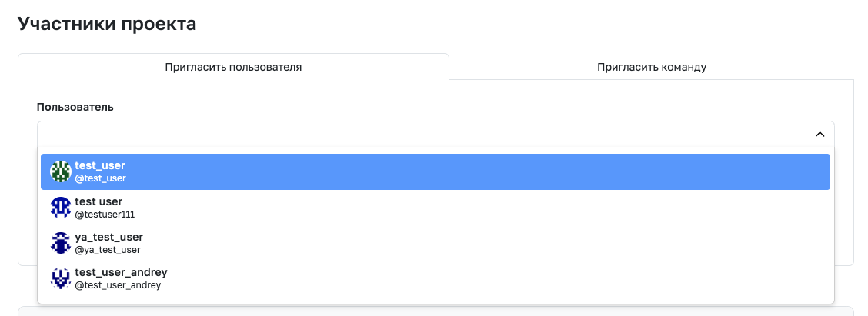The image size is (868, 316).
Task: Click the collapsed panel below the dropdown list
Action: 436,311
